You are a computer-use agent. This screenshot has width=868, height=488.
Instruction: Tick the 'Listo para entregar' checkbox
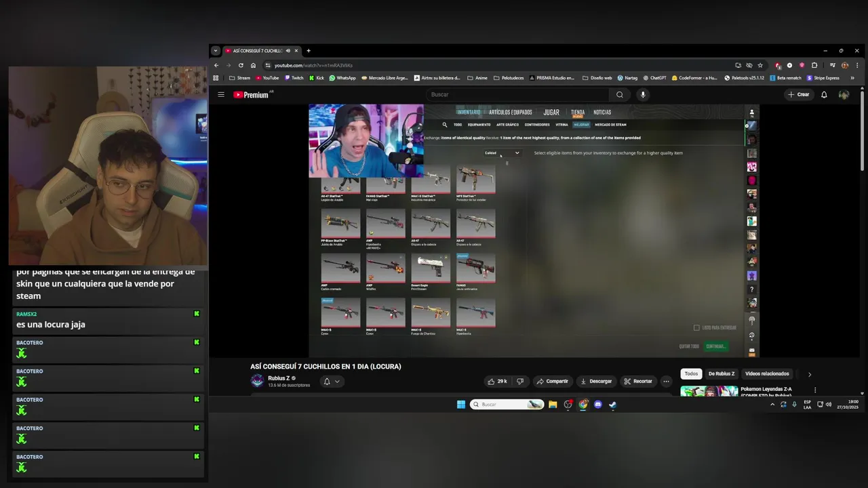click(696, 328)
